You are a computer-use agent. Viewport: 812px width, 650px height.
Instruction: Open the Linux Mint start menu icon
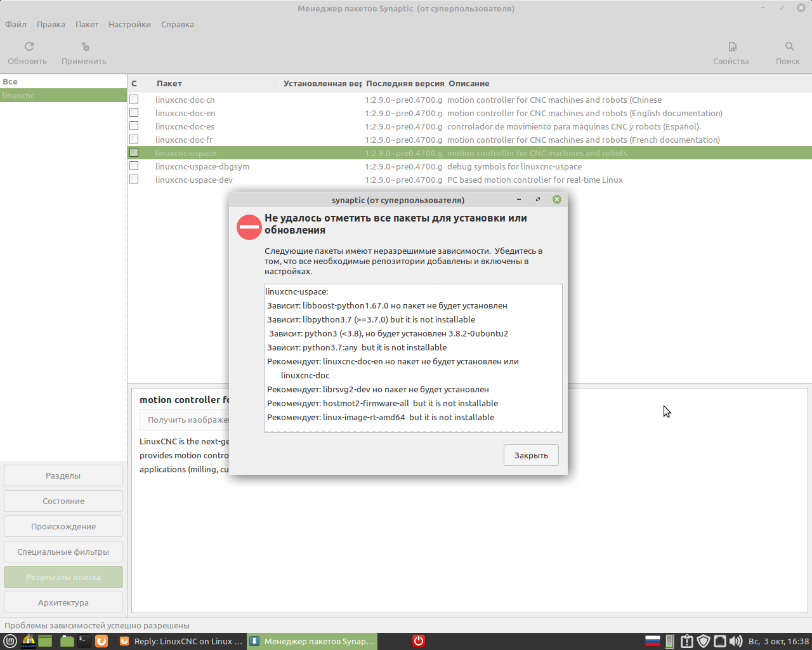point(10,641)
